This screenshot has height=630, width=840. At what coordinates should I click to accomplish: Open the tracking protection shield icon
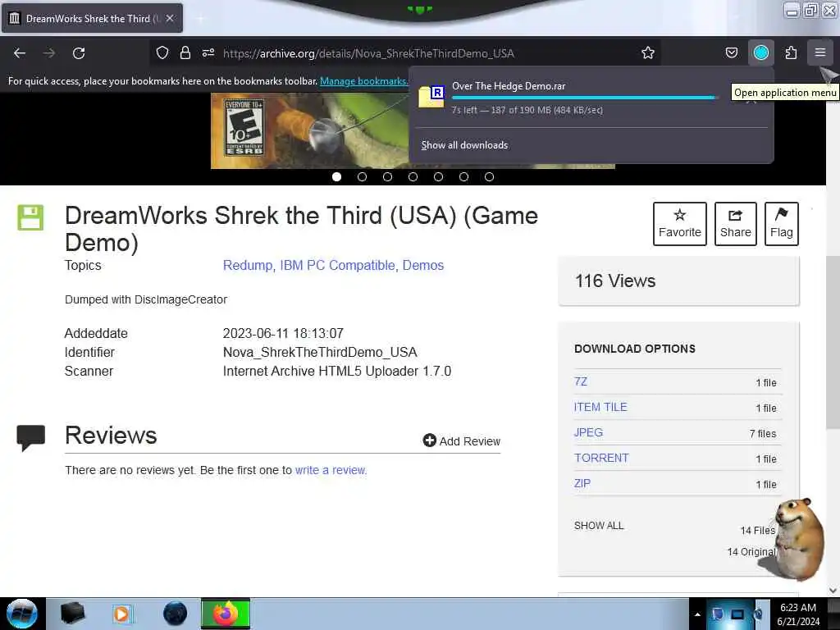pyautogui.click(x=162, y=52)
